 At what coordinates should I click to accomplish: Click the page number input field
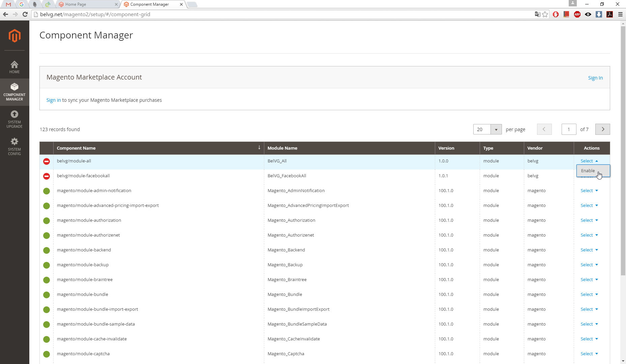pos(569,129)
